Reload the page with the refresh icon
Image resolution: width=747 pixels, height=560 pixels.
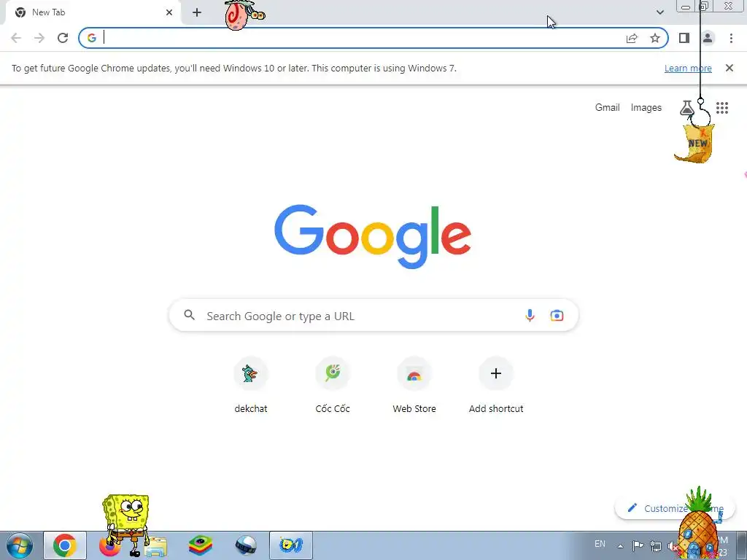point(63,38)
